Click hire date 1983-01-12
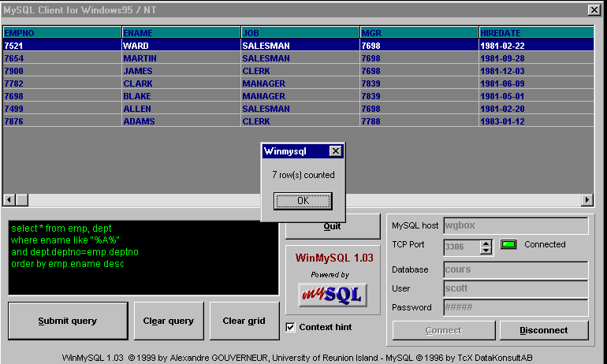 [x=537, y=121]
